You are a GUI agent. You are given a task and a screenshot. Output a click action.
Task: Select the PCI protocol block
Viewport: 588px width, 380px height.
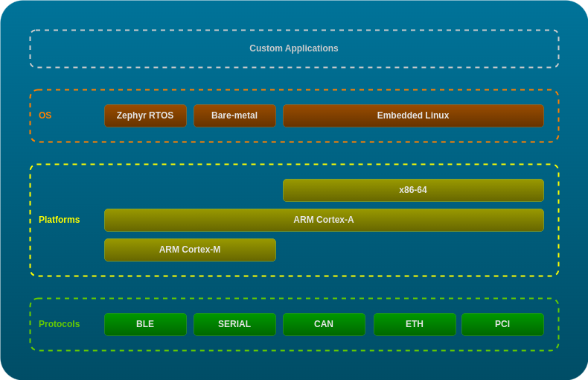(x=502, y=324)
